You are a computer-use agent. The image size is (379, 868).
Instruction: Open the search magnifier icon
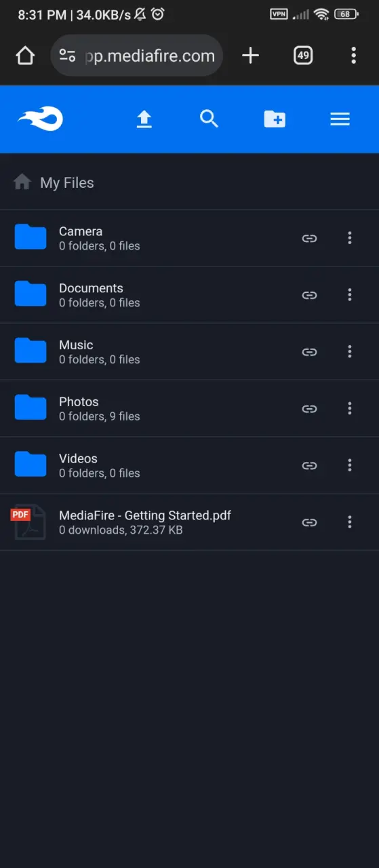click(209, 119)
